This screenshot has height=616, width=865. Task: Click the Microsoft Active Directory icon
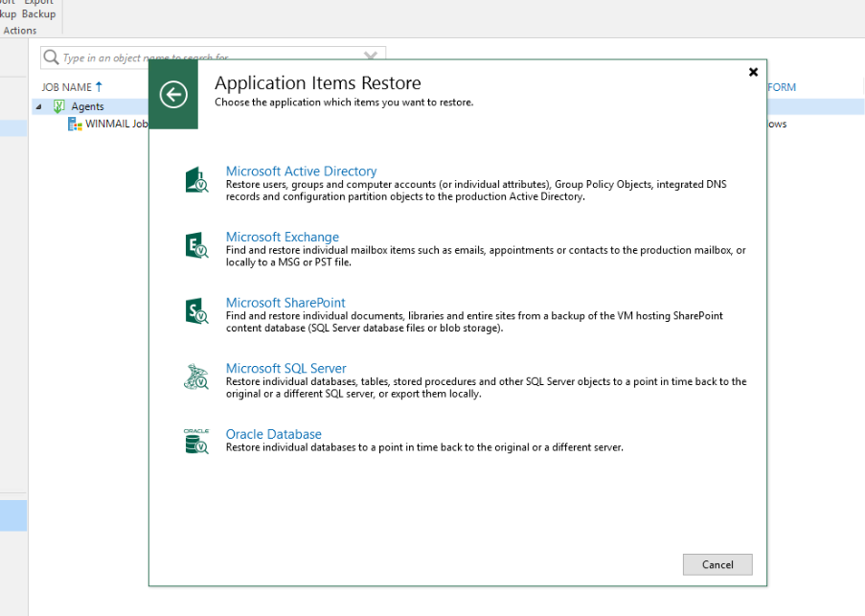point(196,180)
